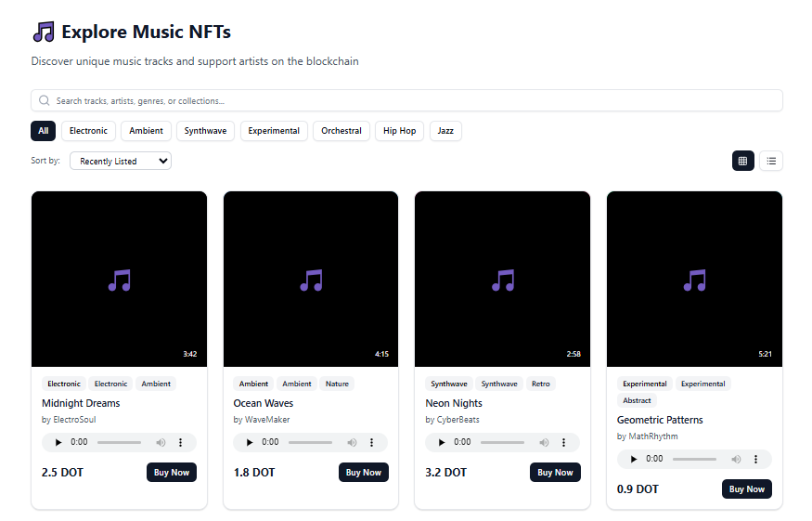
Task: Click artist name ElectroSoul
Action: [x=74, y=420]
